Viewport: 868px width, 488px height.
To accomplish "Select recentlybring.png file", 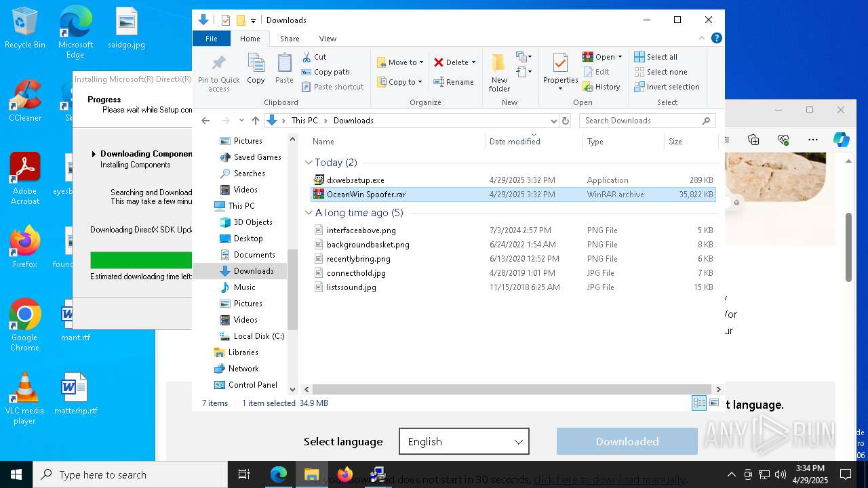I will pos(513,259).
